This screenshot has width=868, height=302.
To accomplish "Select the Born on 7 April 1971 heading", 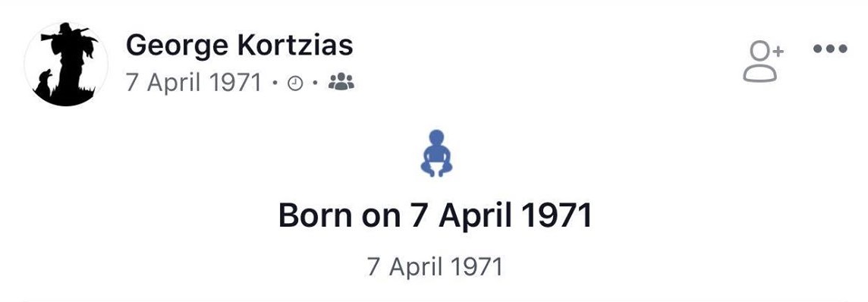I will tap(435, 215).
